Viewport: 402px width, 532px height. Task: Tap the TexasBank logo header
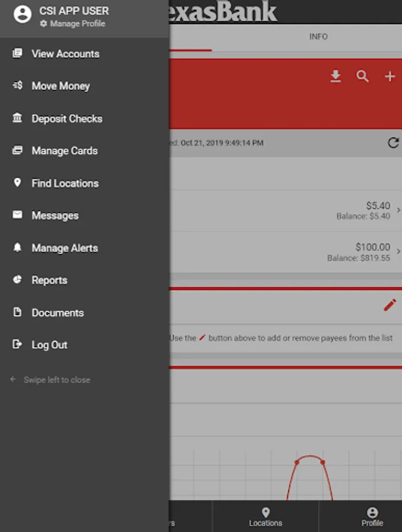(222, 12)
